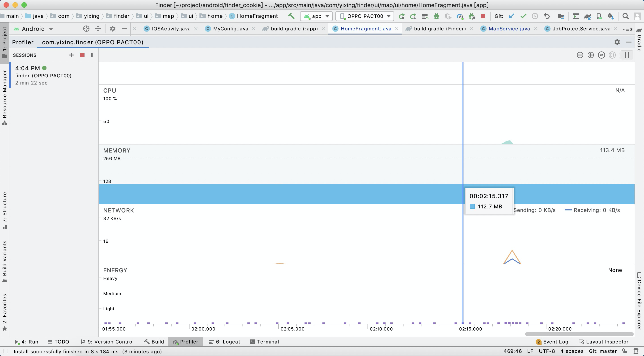Zoom in the profiler timeline
Viewport: 644px width, 356px height.
[x=591, y=55]
